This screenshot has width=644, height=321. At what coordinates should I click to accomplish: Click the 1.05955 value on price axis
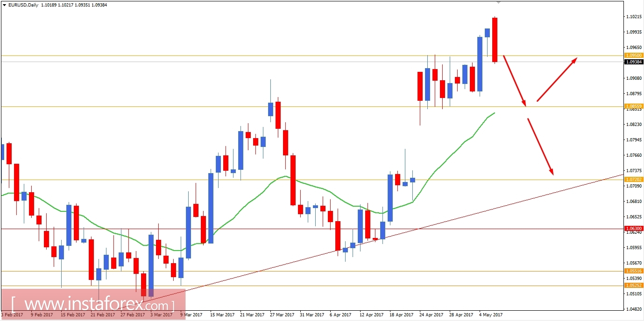point(634,248)
